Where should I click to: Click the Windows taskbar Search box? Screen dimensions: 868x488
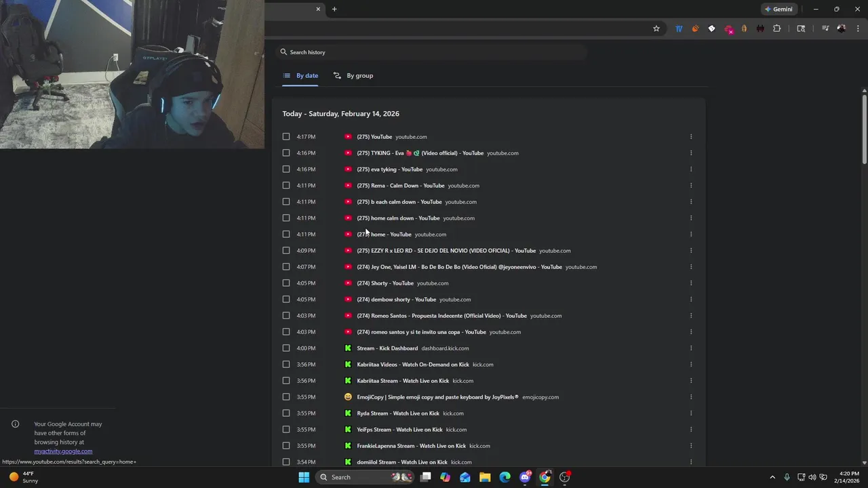[x=366, y=477]
